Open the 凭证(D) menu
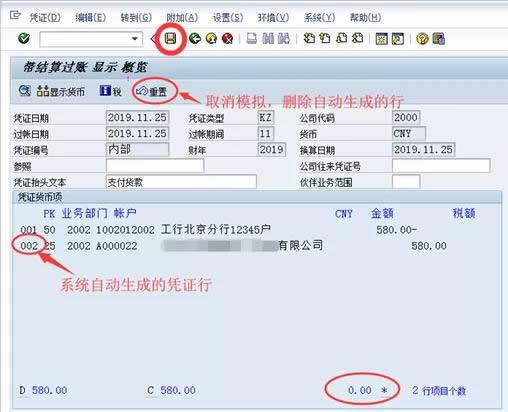The width and height of the screenshot is (508, 412). 45,17
